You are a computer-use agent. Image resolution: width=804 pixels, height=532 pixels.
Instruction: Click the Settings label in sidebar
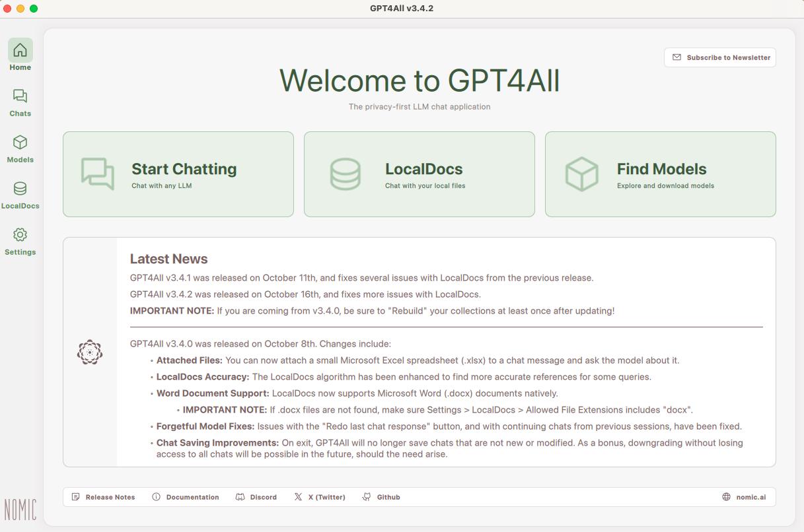[20, 252]
